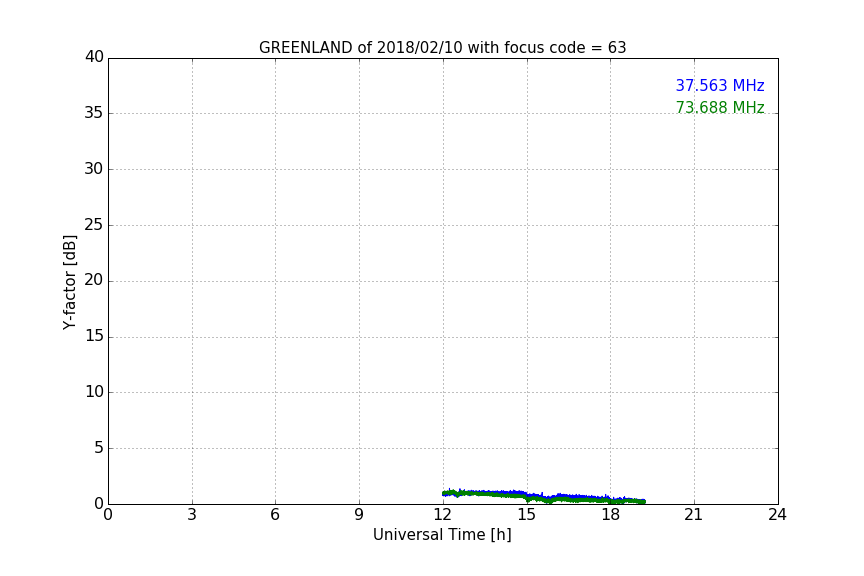Click x-axis tick label 12
The image size is (864, 576).
pos(442,515)
